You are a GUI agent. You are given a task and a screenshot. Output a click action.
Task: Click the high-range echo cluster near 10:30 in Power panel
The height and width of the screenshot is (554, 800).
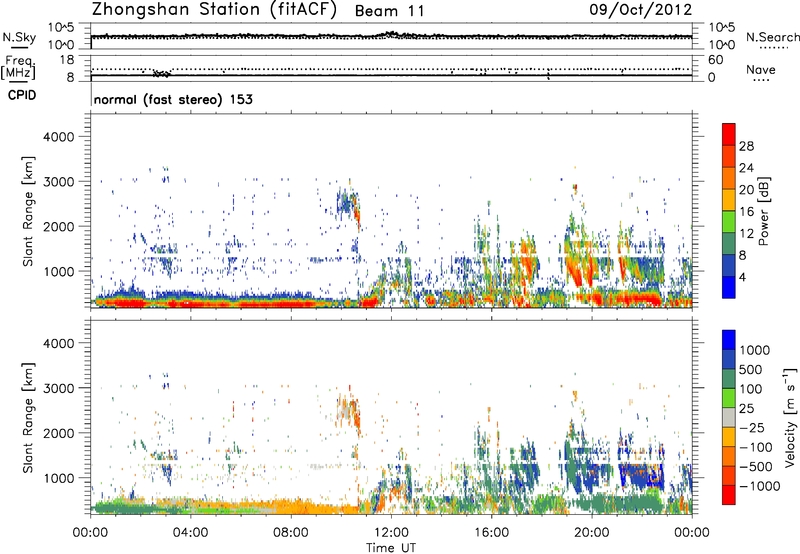[x=348, y=206]
